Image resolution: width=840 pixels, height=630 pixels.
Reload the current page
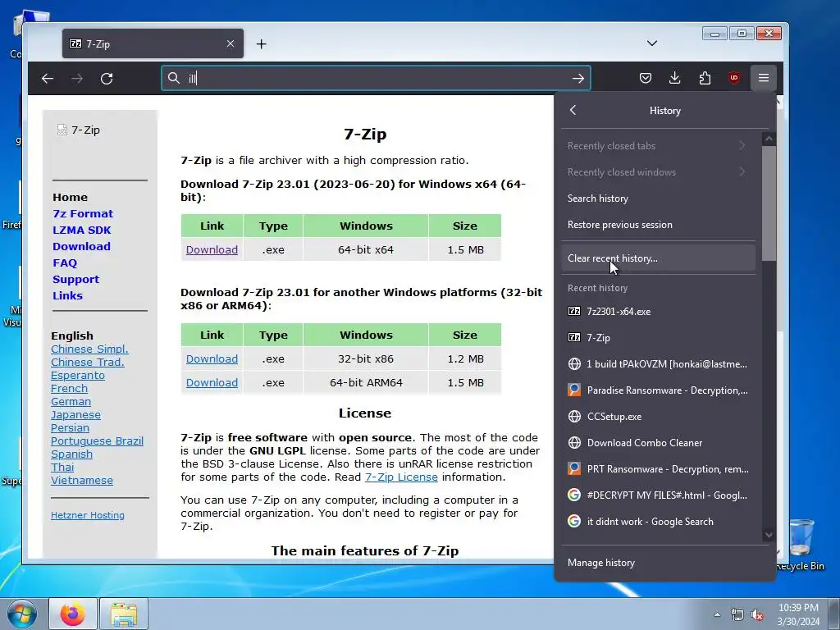tap(107, 79)
